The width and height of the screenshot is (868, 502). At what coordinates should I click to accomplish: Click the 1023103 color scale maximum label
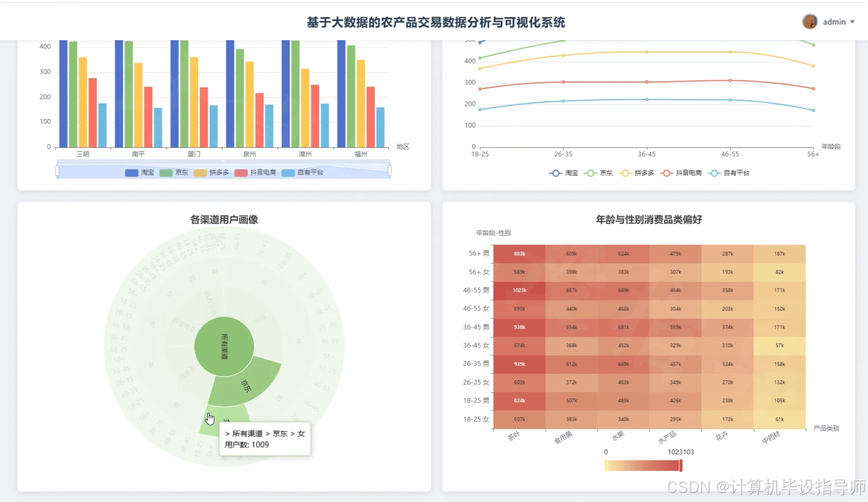[x=681, y=452]
